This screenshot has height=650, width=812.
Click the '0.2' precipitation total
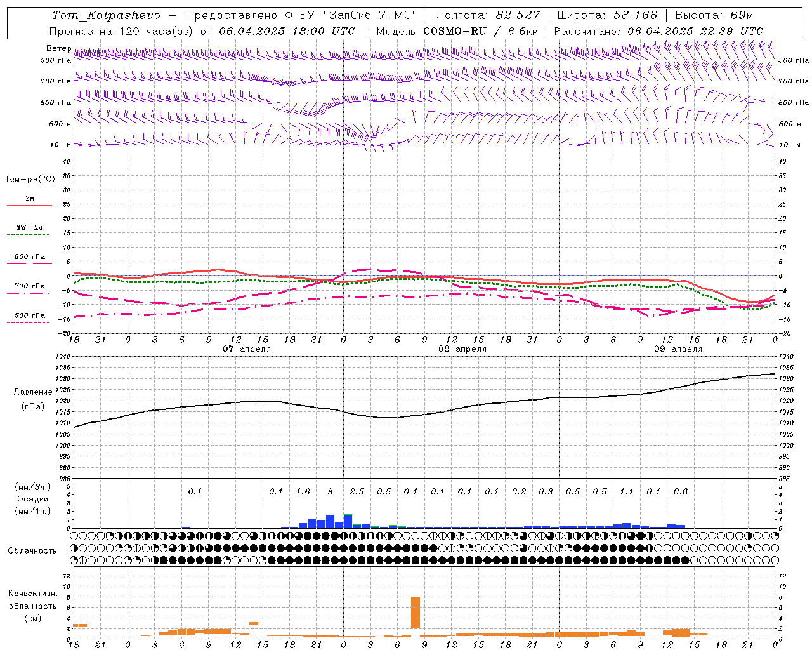click(519, 491)
